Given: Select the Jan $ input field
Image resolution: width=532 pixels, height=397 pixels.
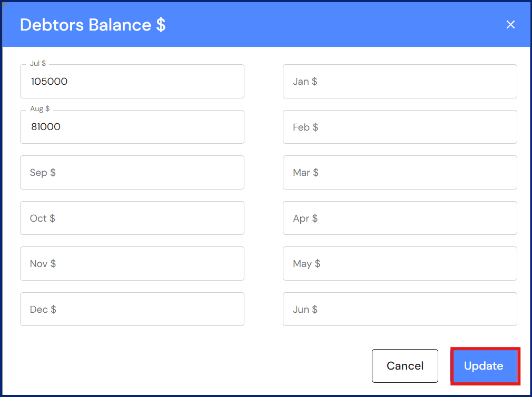Looking at the screenshot, I should pyautogui.click(x=399, y=82).
